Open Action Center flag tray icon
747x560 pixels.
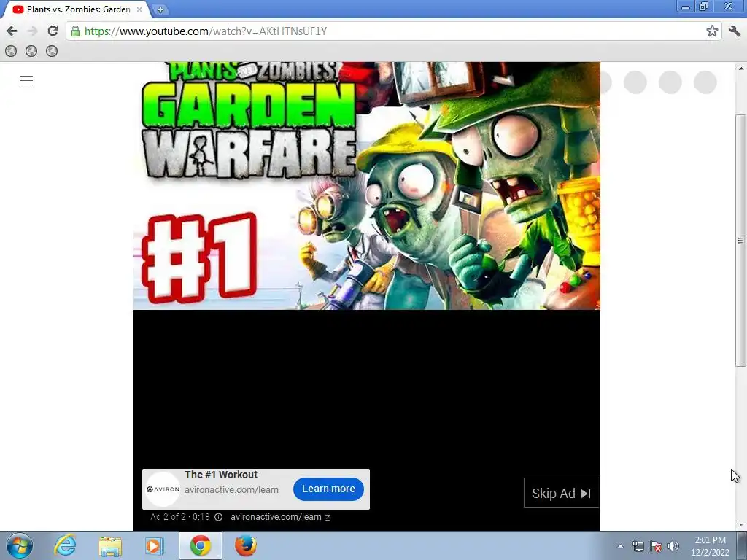tap(656, 546)
